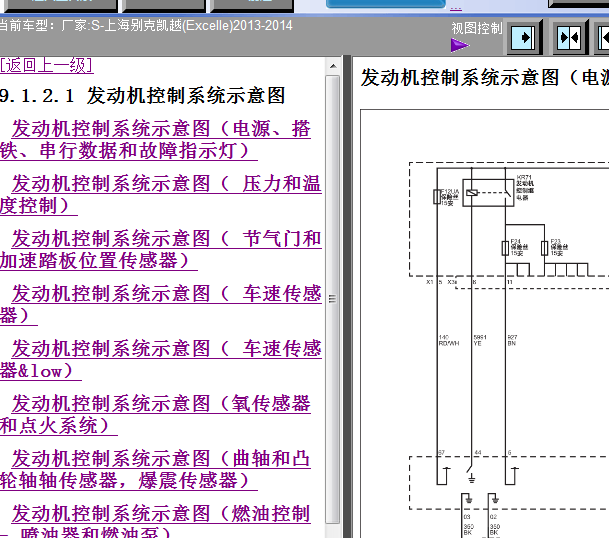Open 节气门和加速踏板位置传感器 diagram link
This screenshot has width=609, height=538.
point(161,250)
